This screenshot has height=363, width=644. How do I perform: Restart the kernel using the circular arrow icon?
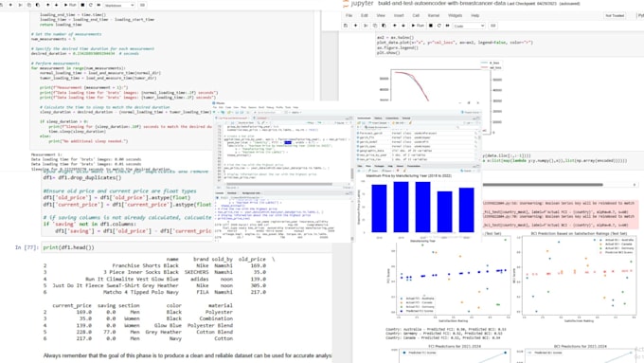click(439, 26)
